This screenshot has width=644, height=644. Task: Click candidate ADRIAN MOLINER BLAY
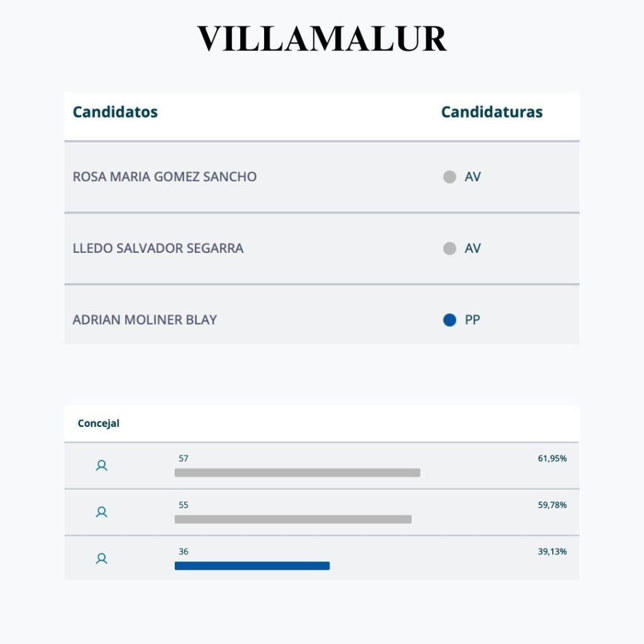tap(145, 320)
